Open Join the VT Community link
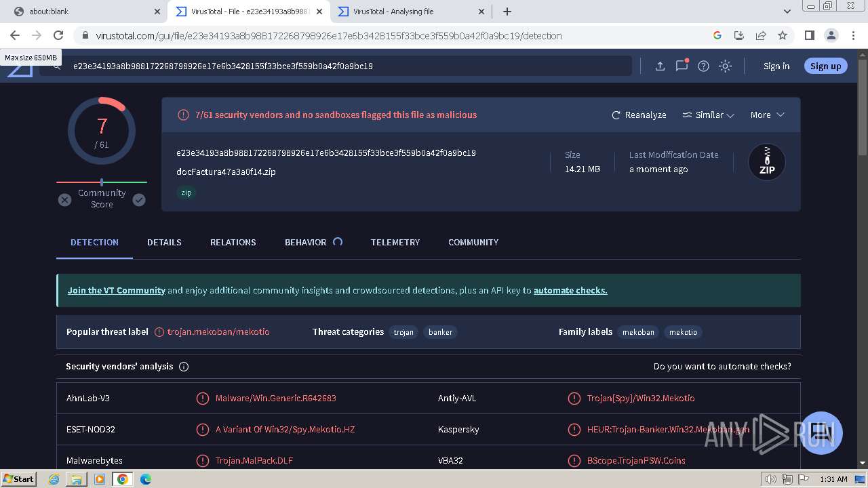This screenshot has width=868, height=488. point(116,290)
